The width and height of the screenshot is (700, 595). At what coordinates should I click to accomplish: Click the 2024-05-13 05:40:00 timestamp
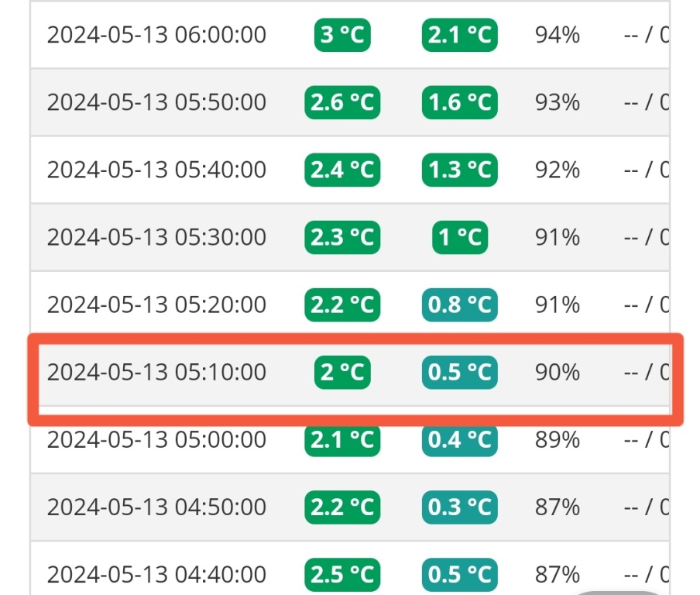click(x=156, y=170)
